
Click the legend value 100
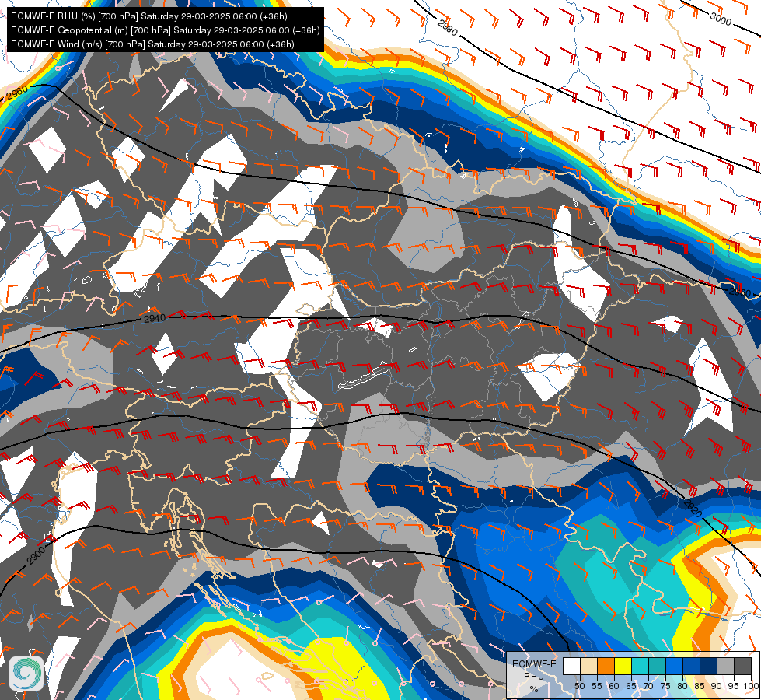[x=751, y=686]
